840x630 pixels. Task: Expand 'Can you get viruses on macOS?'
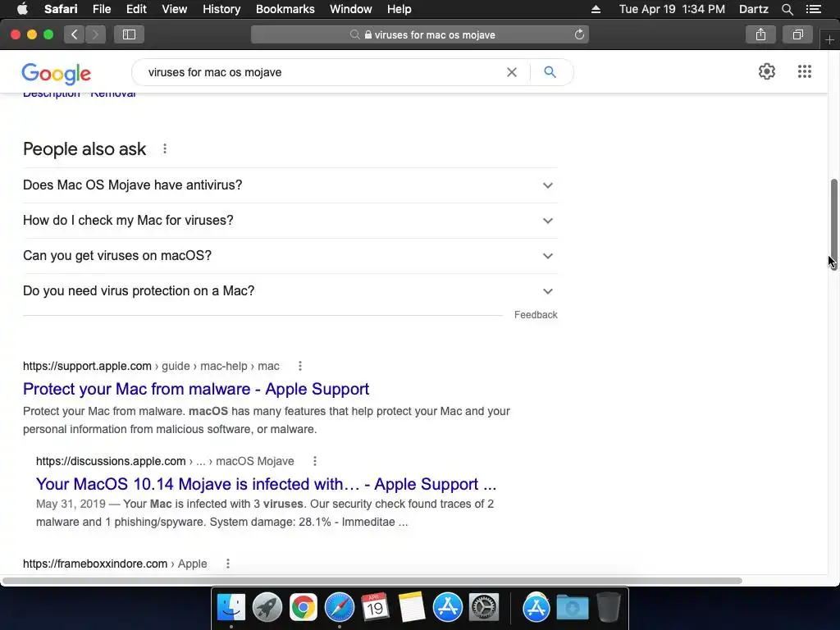(x=290, y=256)
